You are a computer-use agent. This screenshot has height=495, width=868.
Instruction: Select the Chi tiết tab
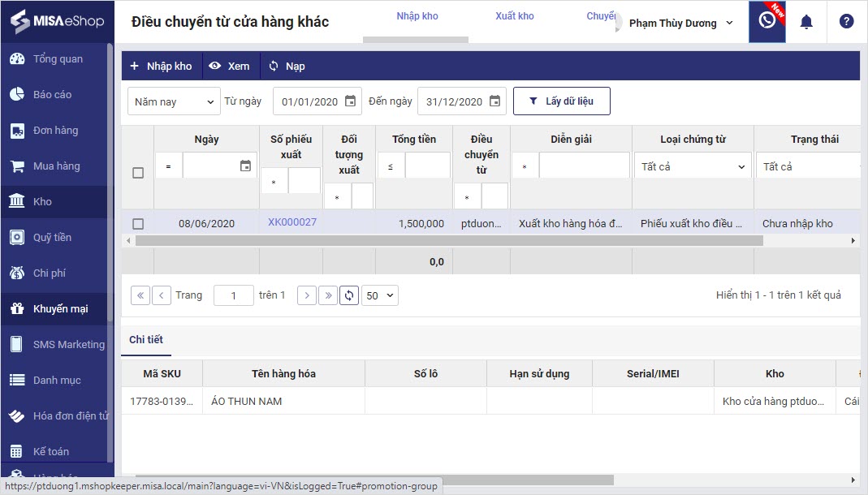[x=146, y=339]
